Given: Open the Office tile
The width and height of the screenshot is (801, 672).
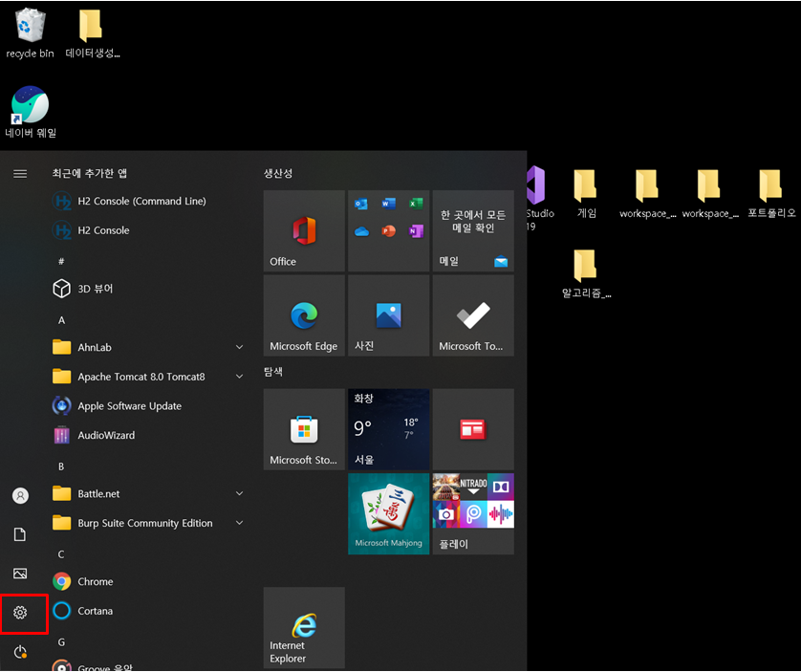Looking at the screenshot, I should click(x=304, y=231).
